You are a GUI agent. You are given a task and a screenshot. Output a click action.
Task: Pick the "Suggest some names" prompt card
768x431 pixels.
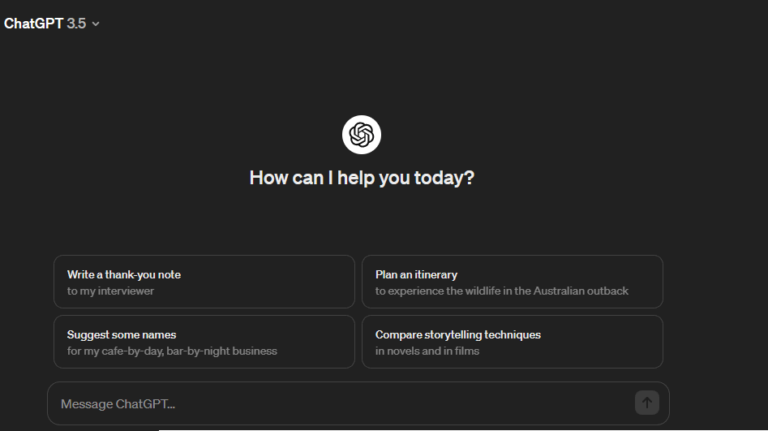point(121,335)
